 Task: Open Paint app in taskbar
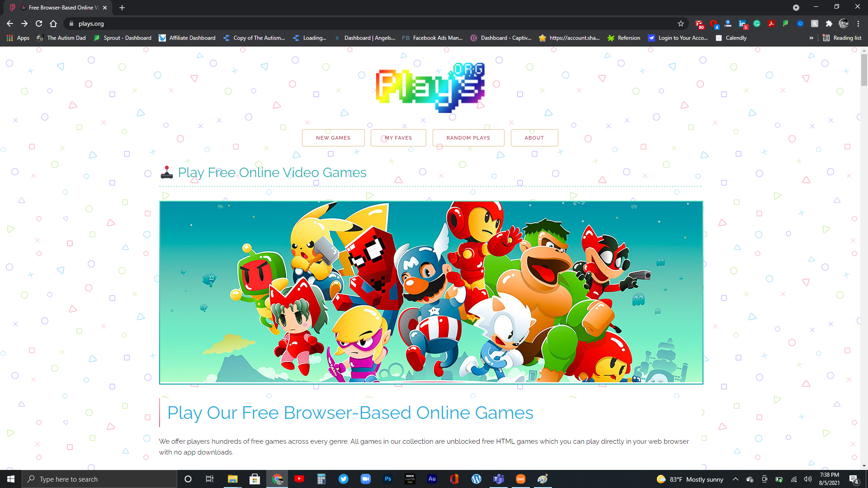pos(542,479)
